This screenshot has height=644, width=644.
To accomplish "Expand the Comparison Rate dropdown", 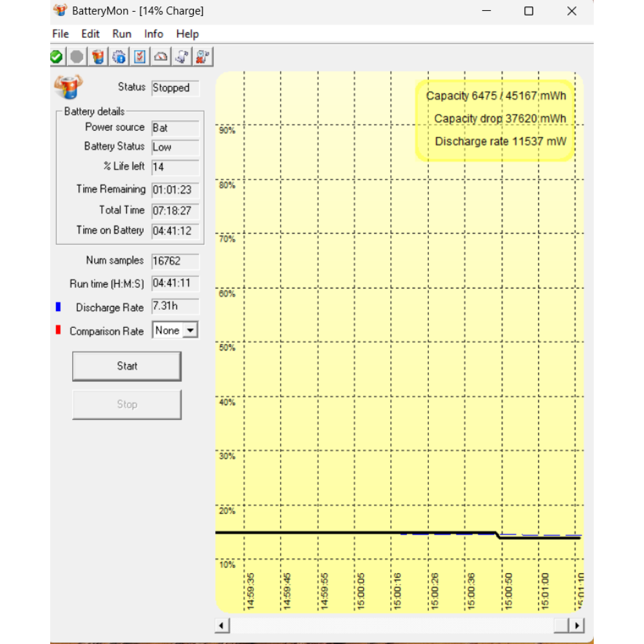I will tap(190, 330).
